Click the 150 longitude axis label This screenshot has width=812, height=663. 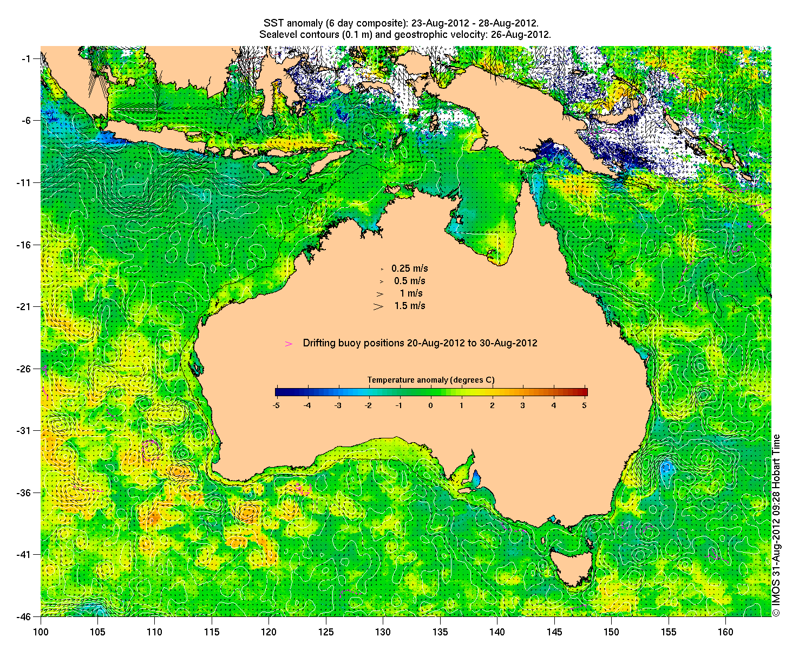[x=611, y=632]
